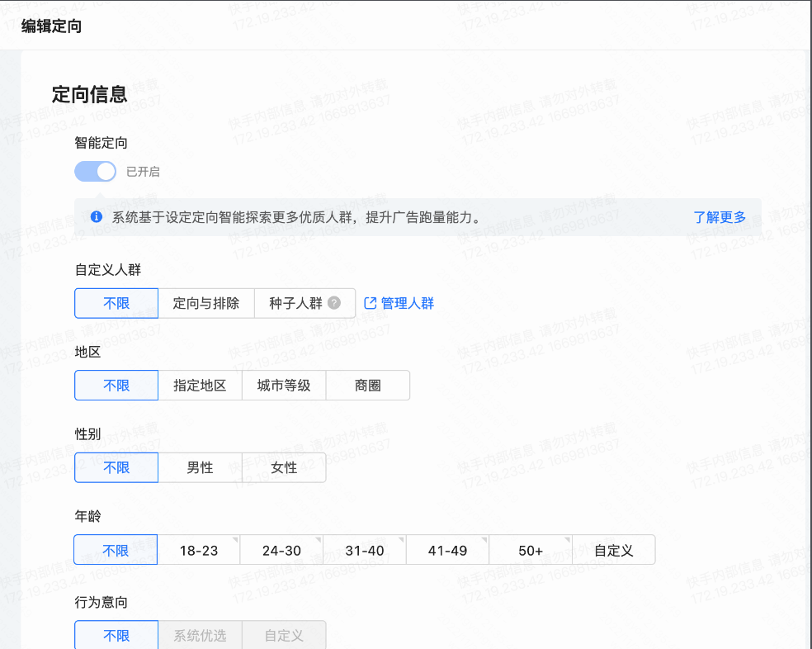Image resolution: width=812 pixels, height=649 pixels.
Task: Select the 女性 gender option
Action: point(284,467)
